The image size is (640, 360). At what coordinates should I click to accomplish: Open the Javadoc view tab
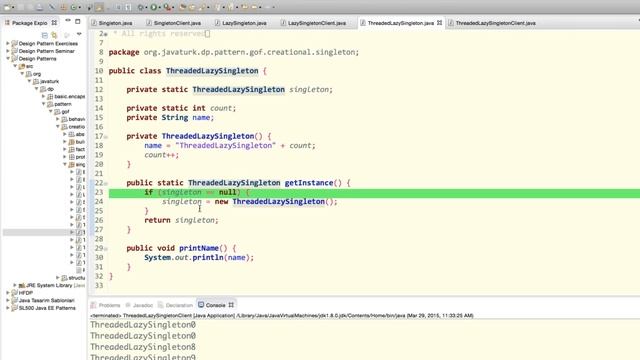(139, 305)
